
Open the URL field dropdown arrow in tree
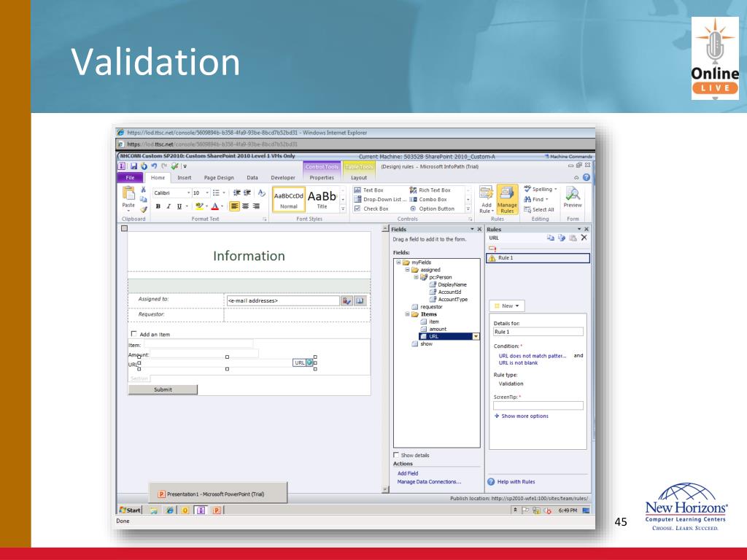click(476, 336)
